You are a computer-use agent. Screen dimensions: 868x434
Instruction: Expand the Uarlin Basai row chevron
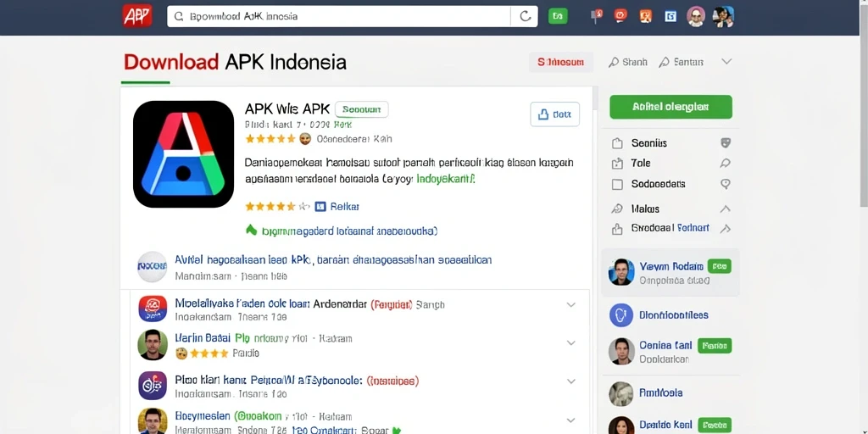[x=570, y=342]
